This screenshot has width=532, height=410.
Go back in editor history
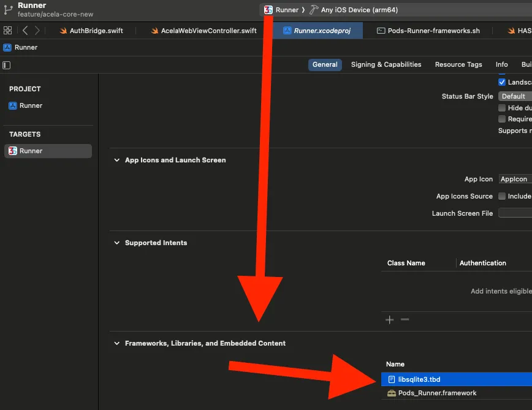tap(25, 31)
